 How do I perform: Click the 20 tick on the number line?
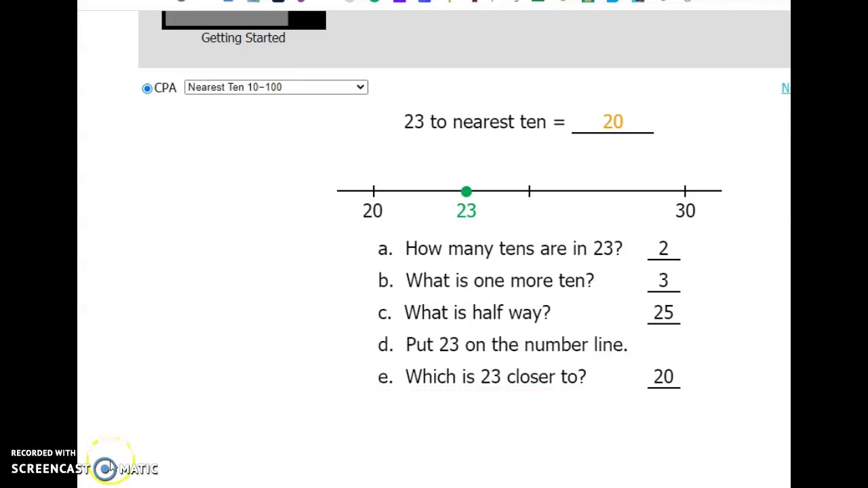pyautogui.click(x=374, y=192)
